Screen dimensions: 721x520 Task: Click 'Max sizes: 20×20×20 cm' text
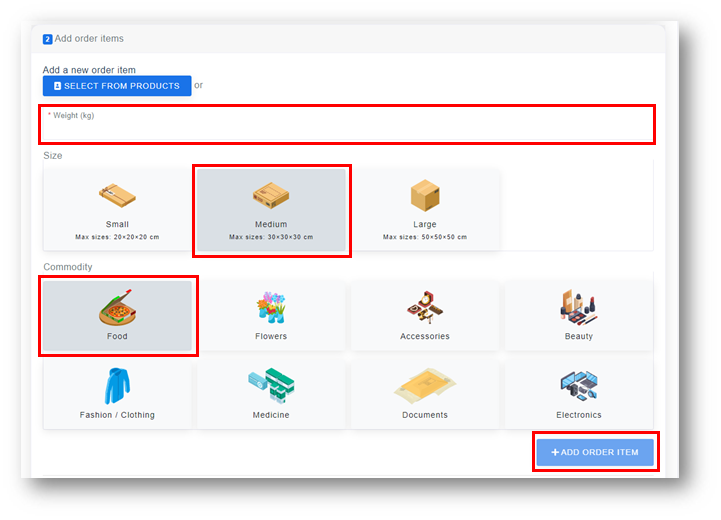(x=117, y=237)
